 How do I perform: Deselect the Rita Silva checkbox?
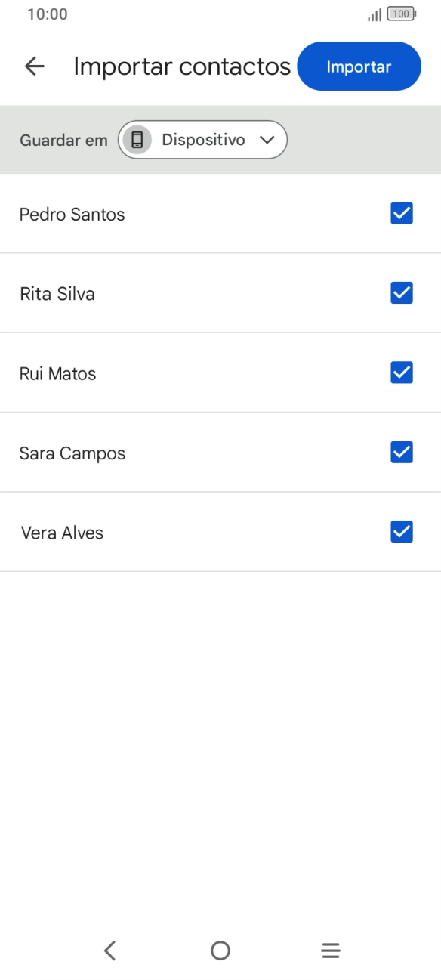(401, 293)
